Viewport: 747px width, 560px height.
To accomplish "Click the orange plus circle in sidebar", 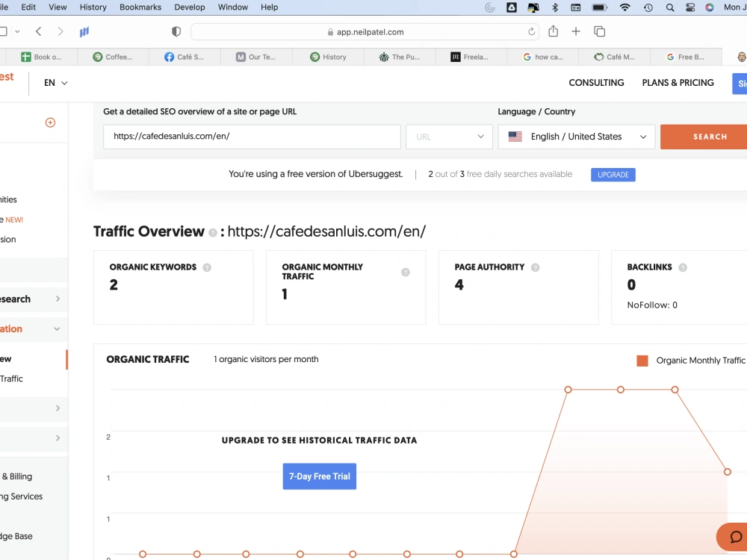I will [50, 123].
